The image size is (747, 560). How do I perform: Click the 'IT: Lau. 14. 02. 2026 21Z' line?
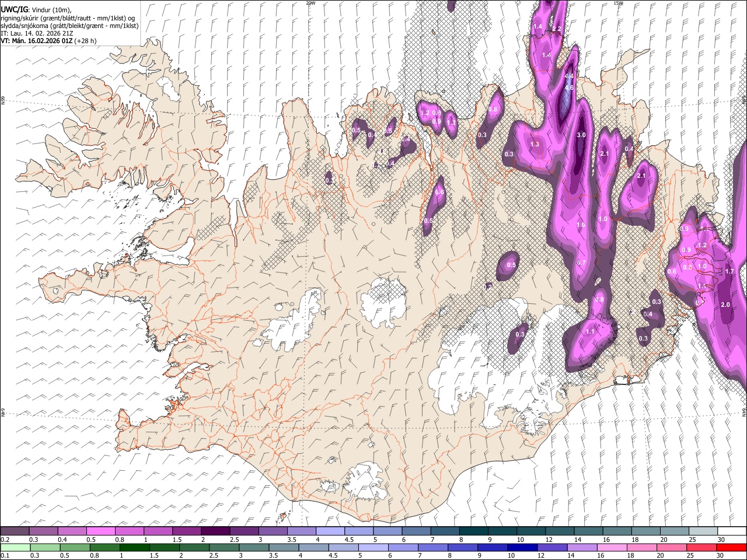[x=36, y=33]
